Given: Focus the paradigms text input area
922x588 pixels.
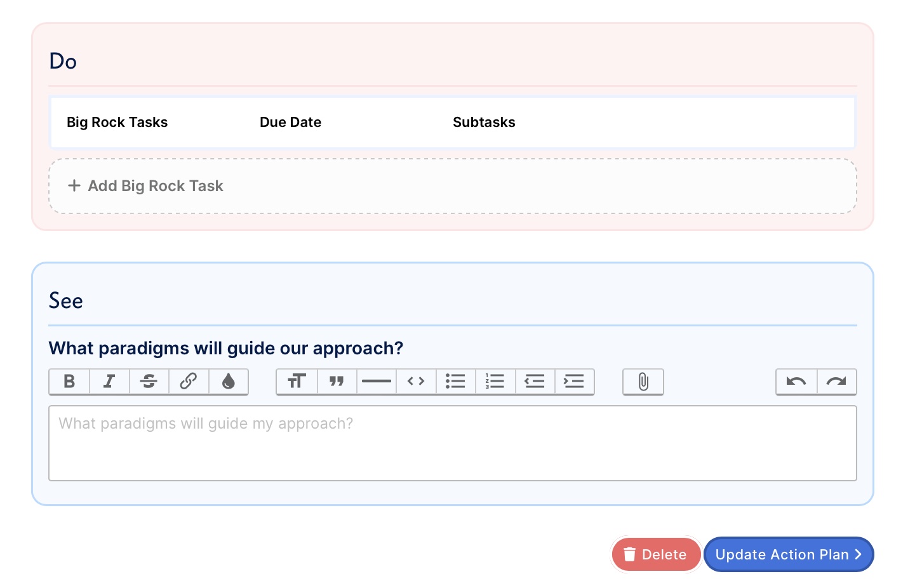Looking at the screenshot, I should [x=452, y=443].
